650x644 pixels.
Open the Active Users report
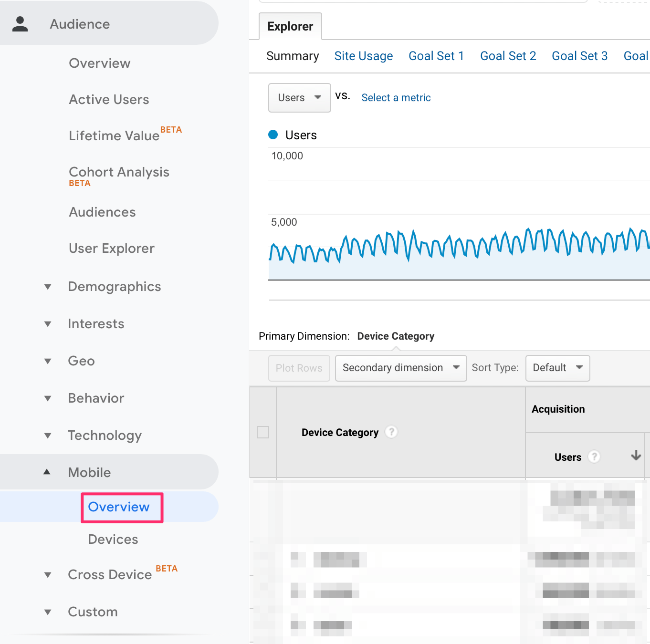(x=109, y=100)
